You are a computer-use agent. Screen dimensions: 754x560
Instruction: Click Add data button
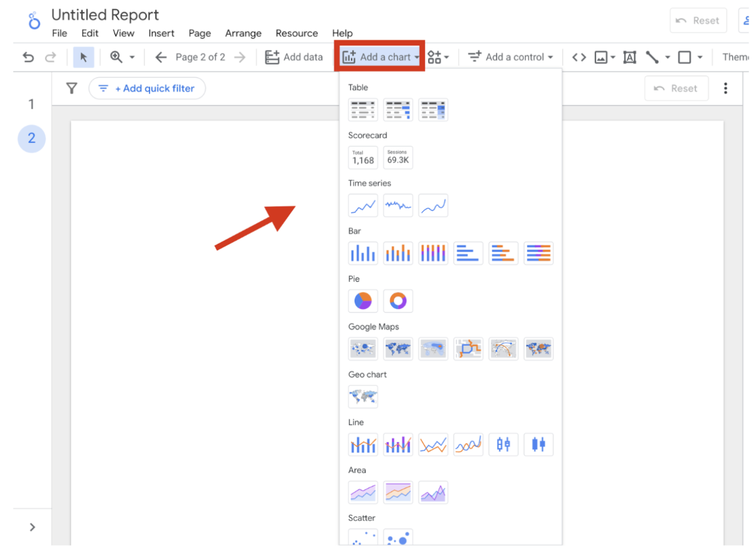click(x=294, y=57)
